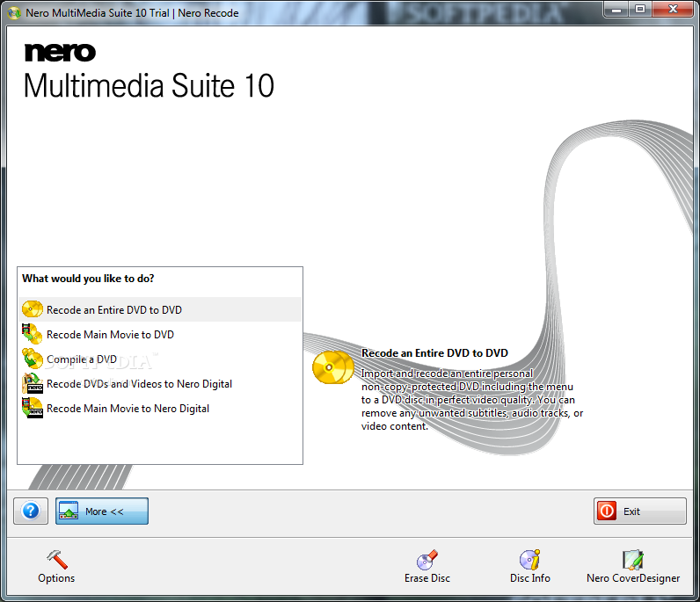
Task: Click the large yellow DVD description icon
Action: coord(333,367)
